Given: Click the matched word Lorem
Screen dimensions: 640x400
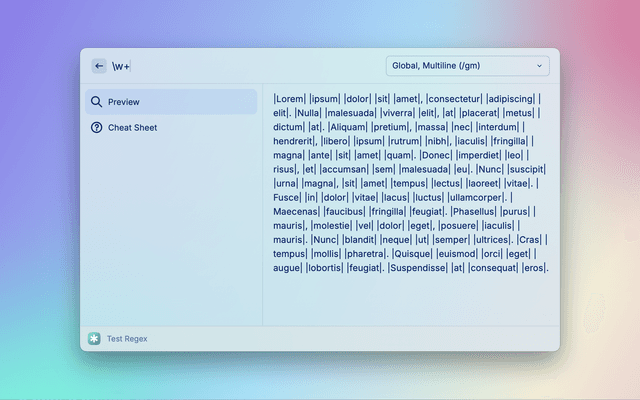Looking at the screenshot, I should (289, 99).
